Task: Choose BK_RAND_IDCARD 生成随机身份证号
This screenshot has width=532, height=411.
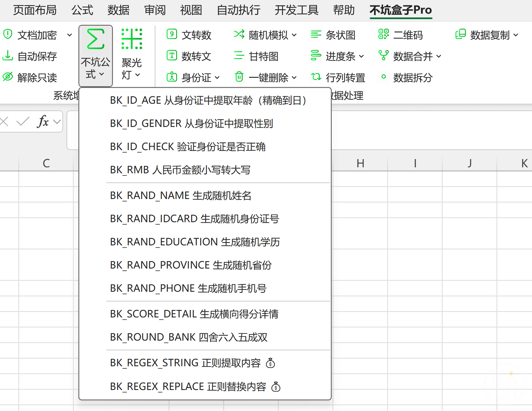Action: coord(205,219)
